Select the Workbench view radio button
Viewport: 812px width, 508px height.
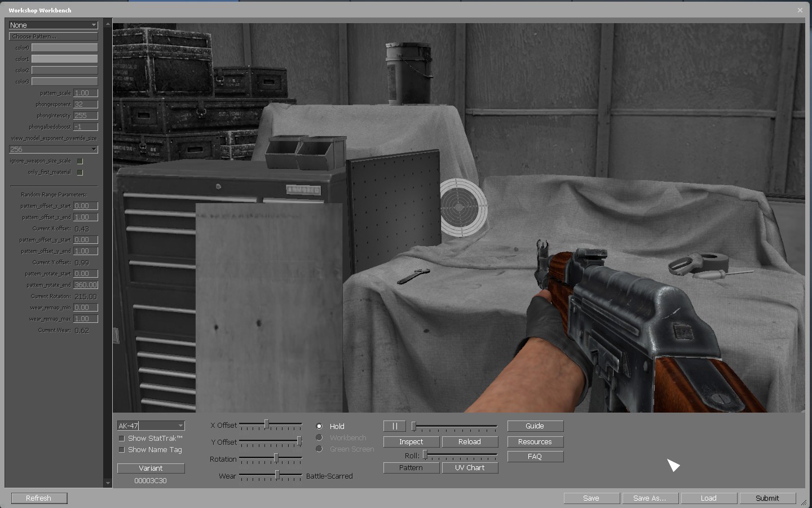pos(319,437)
